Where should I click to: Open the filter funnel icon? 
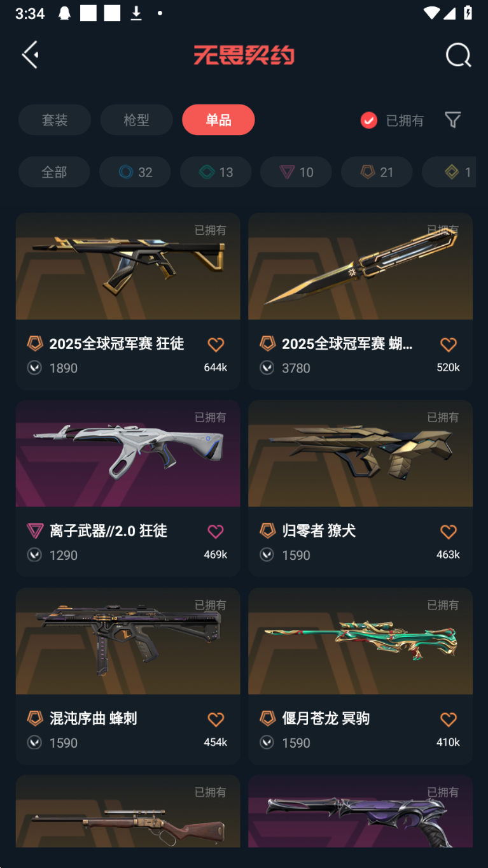pyautogui.click(x=452, y=120)
